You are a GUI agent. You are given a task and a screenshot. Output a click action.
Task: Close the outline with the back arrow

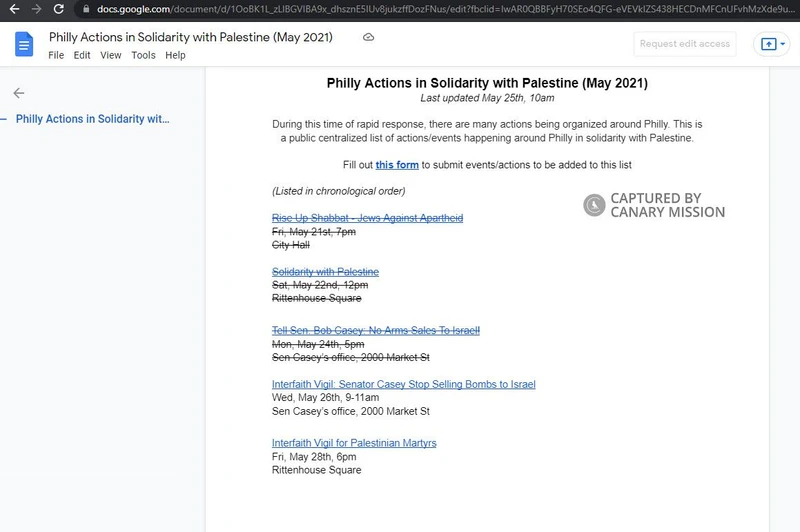(x=19, y=93)
